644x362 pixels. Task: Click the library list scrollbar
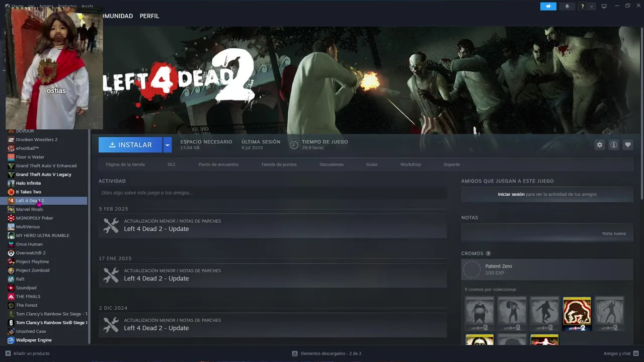pyautogui.click(x=89, y=236)
